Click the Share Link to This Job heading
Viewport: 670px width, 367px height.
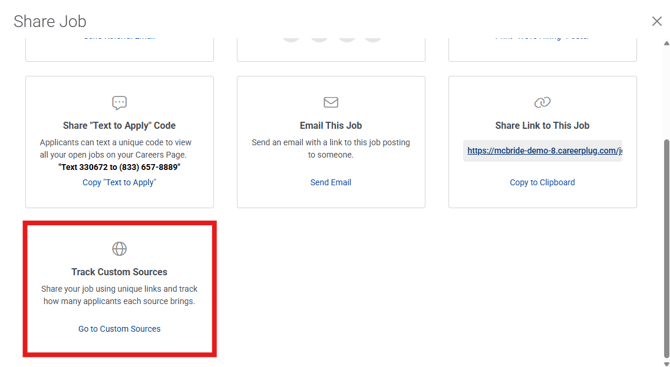[x=542, y=126]
